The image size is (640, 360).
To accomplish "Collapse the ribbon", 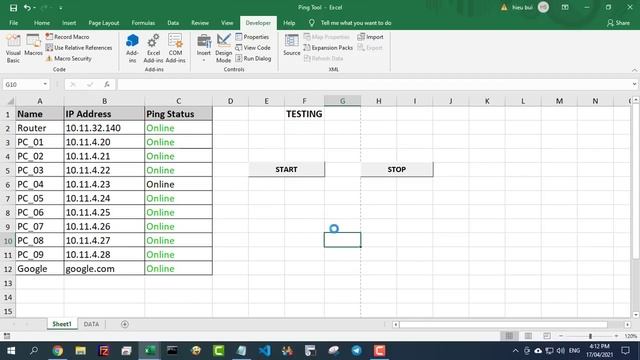I will point(635,70).
